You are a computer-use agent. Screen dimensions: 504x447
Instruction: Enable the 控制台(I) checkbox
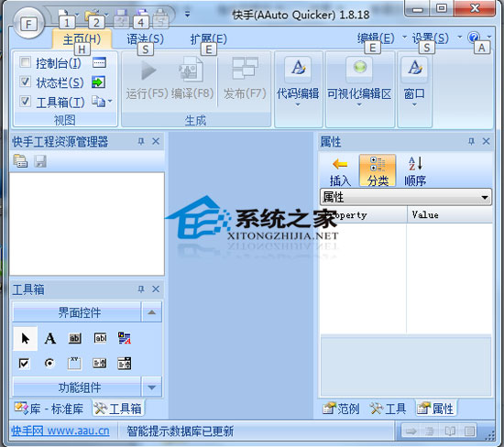[25, 62]
